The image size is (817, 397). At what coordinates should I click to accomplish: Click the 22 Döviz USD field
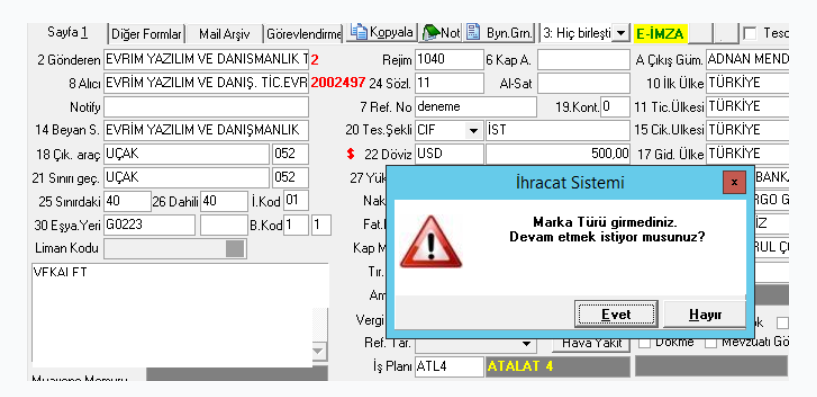[449, 154]
